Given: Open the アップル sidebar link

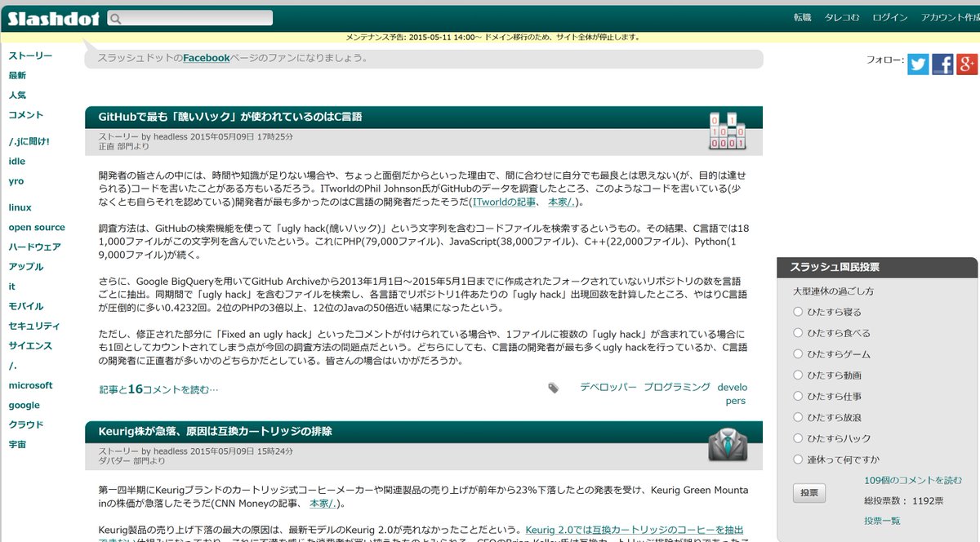Looking at the screenshot, I should point(26,267).
